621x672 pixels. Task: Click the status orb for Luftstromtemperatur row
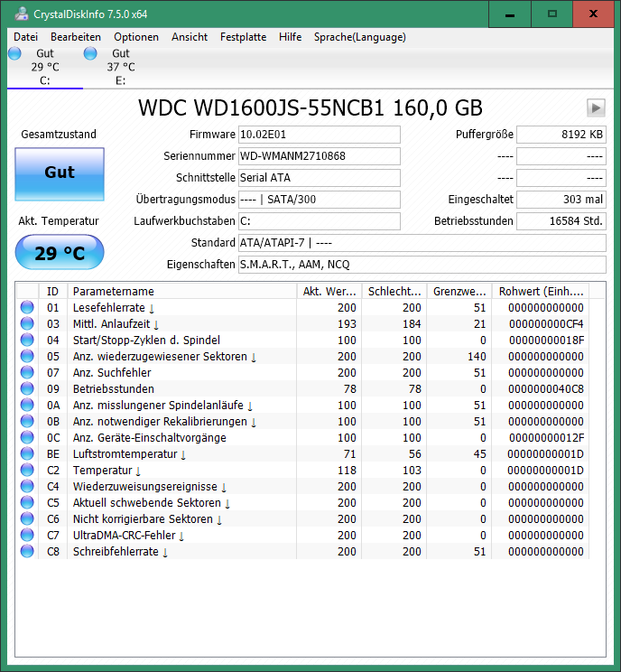(27, 453)
